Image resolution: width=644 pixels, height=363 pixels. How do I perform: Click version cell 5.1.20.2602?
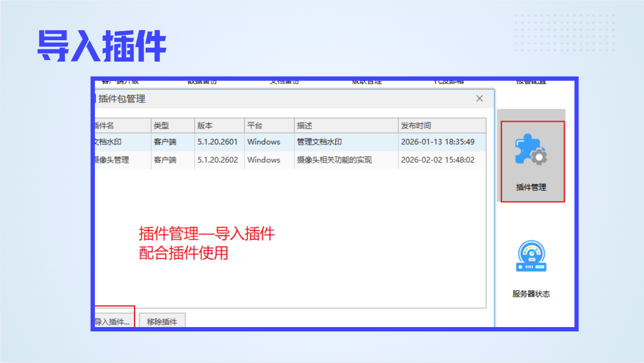tap(217, 160)
